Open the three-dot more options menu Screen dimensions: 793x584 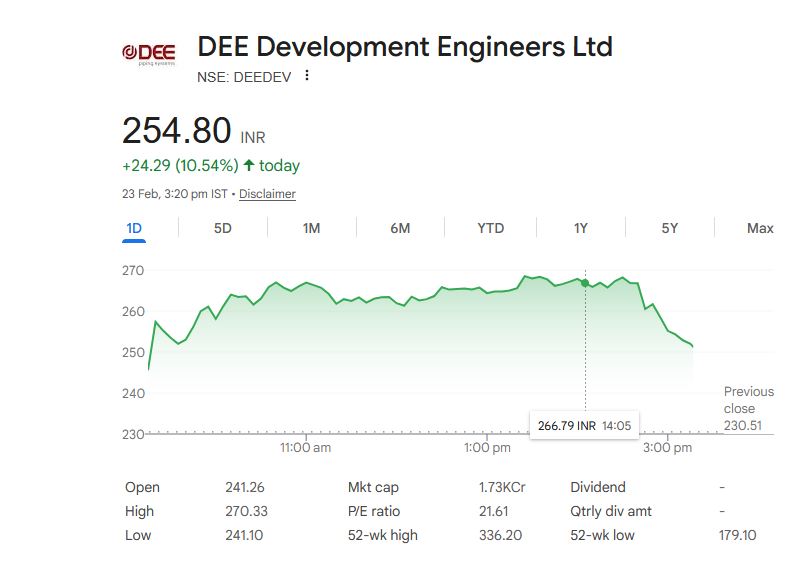tap(307, 76)
